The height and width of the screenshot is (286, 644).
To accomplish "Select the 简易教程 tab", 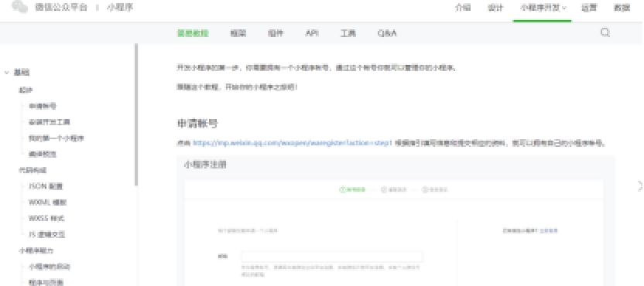I will coord(193,34).
